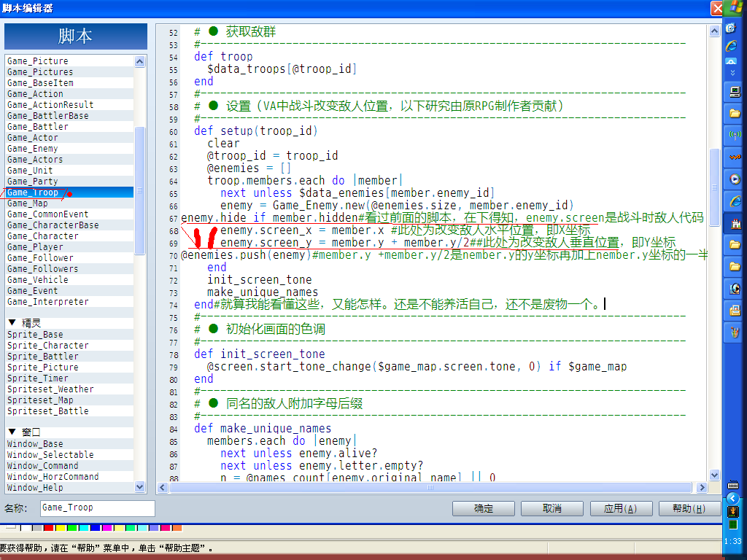Click the code editor scroll-up arrow

[x=714, y=31]
